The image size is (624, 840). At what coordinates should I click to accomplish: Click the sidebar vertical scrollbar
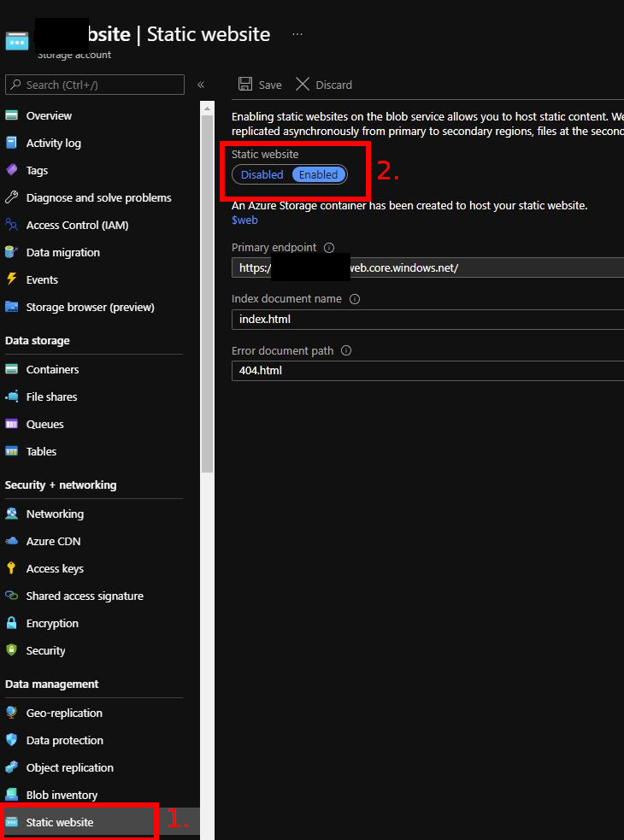[207, 291]
